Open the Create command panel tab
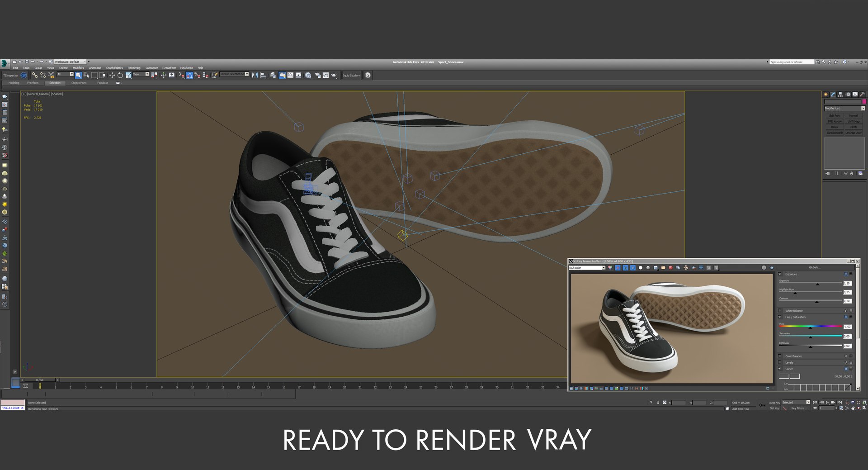The height and width of the screenshot is (470, 868). [x=826, y=95]
